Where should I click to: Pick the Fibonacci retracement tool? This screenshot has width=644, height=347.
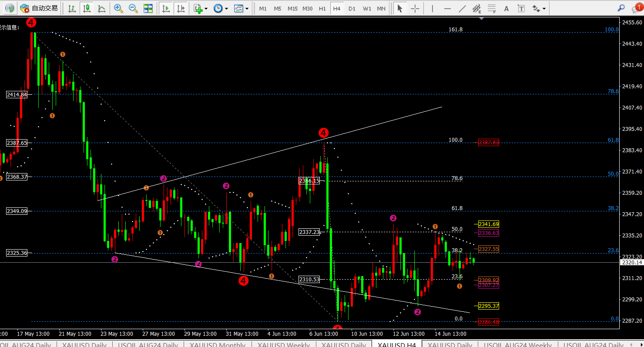coord(492,8)
